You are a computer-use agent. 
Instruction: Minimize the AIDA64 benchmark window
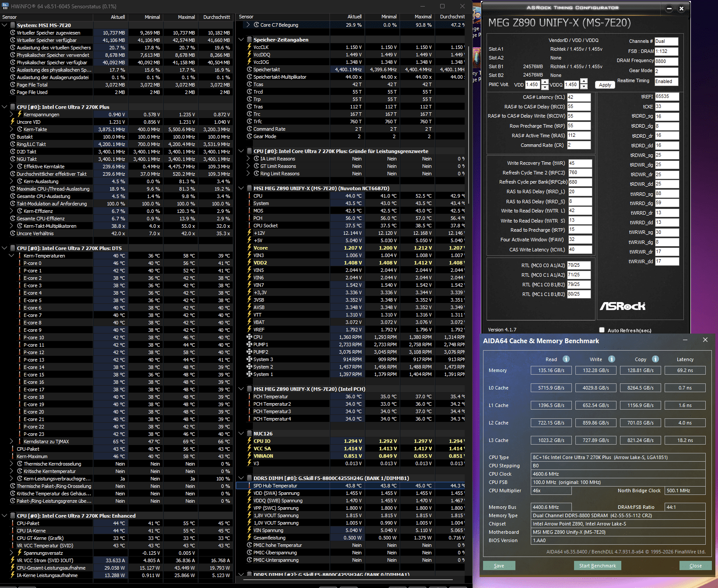685,340
